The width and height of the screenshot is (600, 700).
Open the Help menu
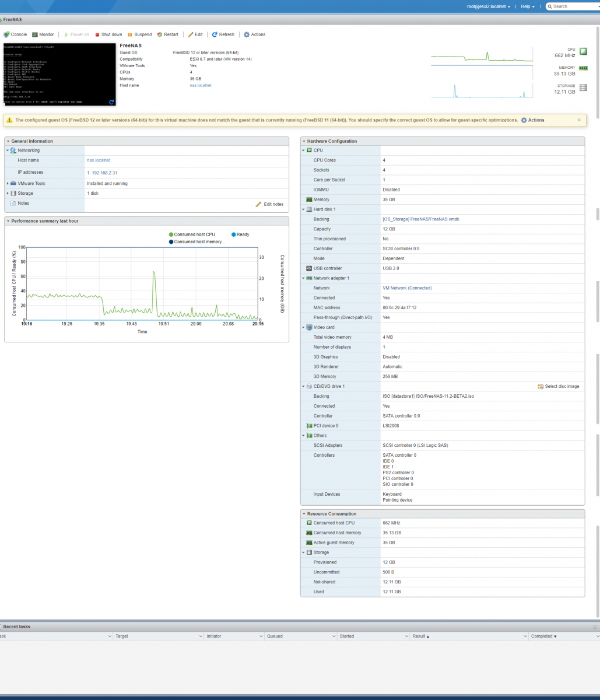coord(528,6)
